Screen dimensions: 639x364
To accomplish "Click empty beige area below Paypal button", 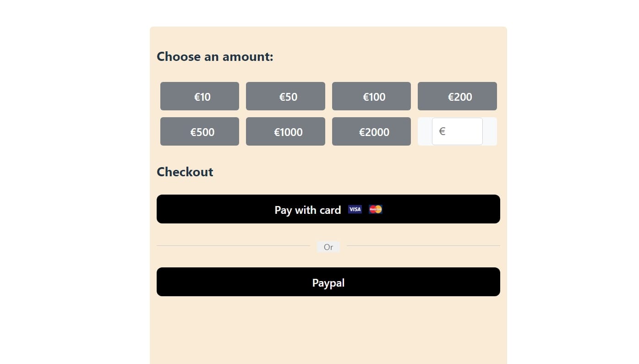I will coord(328,330).
